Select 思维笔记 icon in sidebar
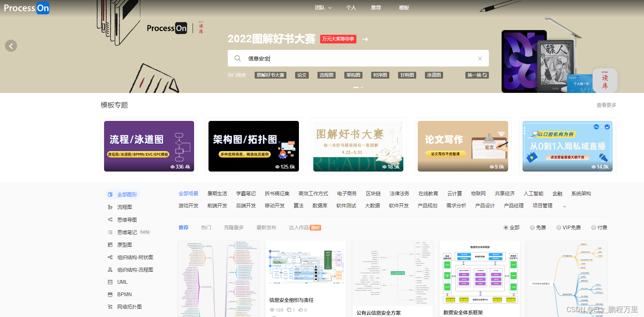 click(110, 232)
